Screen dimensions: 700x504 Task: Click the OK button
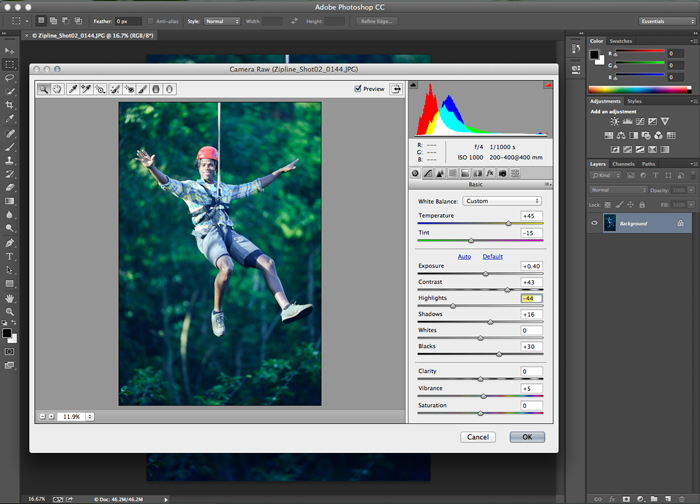pyautogui.click(x=527, y=437)
